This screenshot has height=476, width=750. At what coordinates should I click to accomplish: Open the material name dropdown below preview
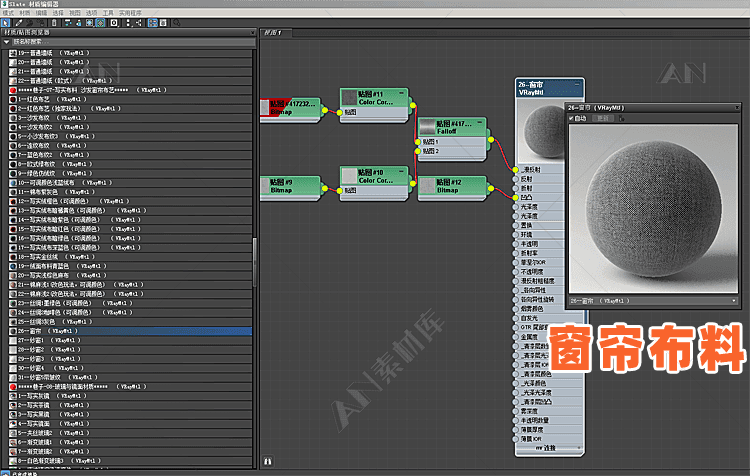(736, 299)
